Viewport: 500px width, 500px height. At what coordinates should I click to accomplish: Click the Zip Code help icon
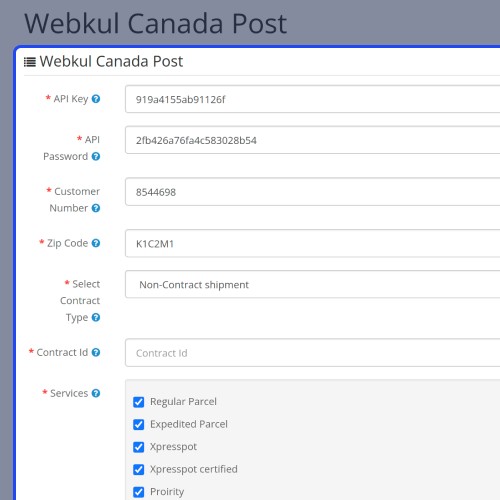click(x=96, y=243)
